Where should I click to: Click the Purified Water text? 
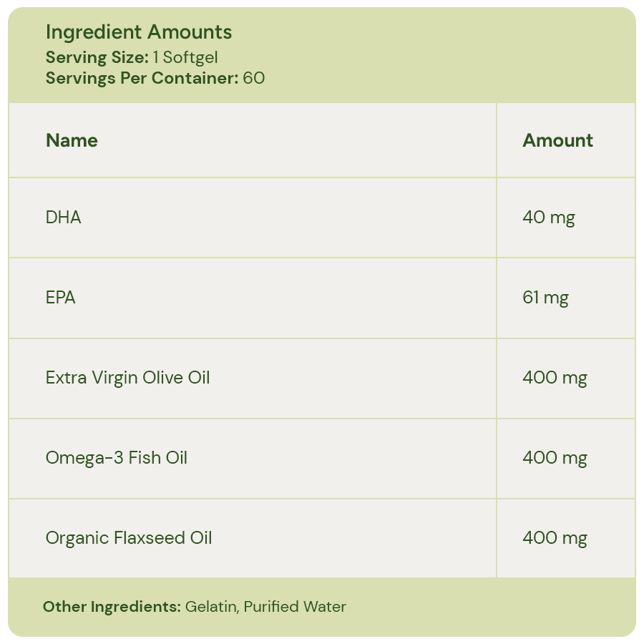tap(295, 608)
